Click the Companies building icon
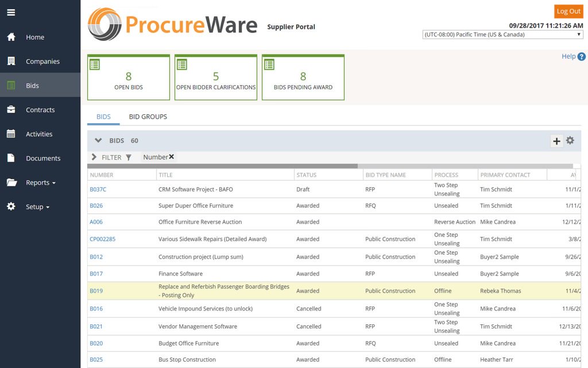This screenshot has width=588, height=368. [x=11, y=61]
